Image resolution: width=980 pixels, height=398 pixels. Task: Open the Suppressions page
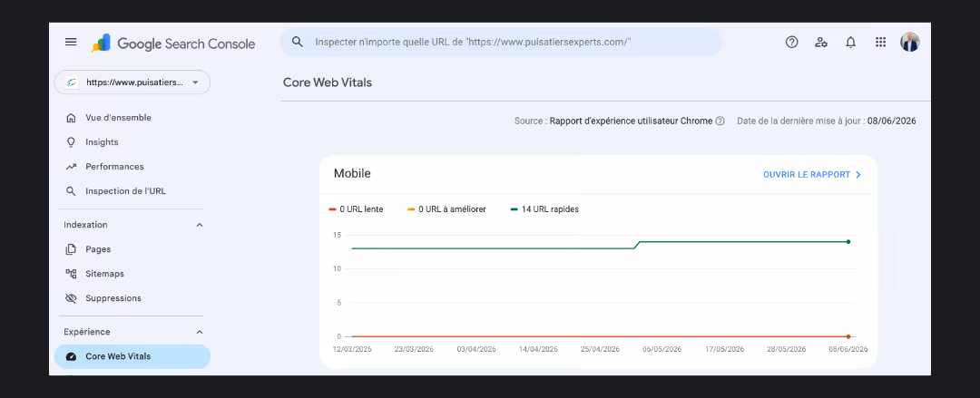113,298
